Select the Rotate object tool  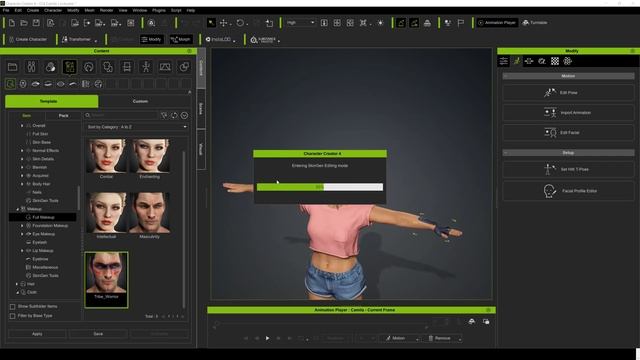(x=240, y=23)
